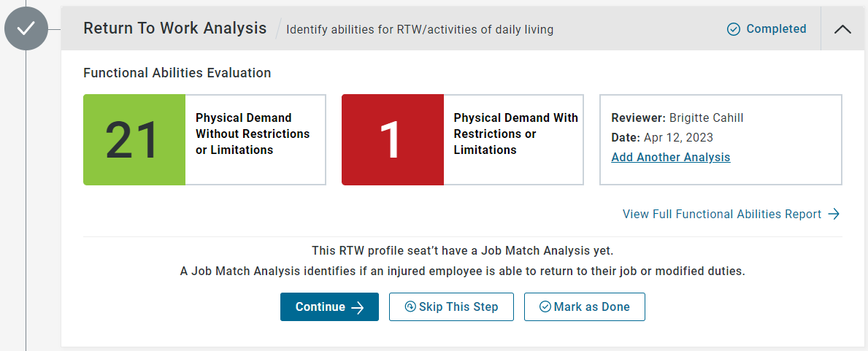Image resolution: width=868 pixels, height=351 pixels.
Task: Click the Completed status check icon
Action: click(x=734, y=29)
